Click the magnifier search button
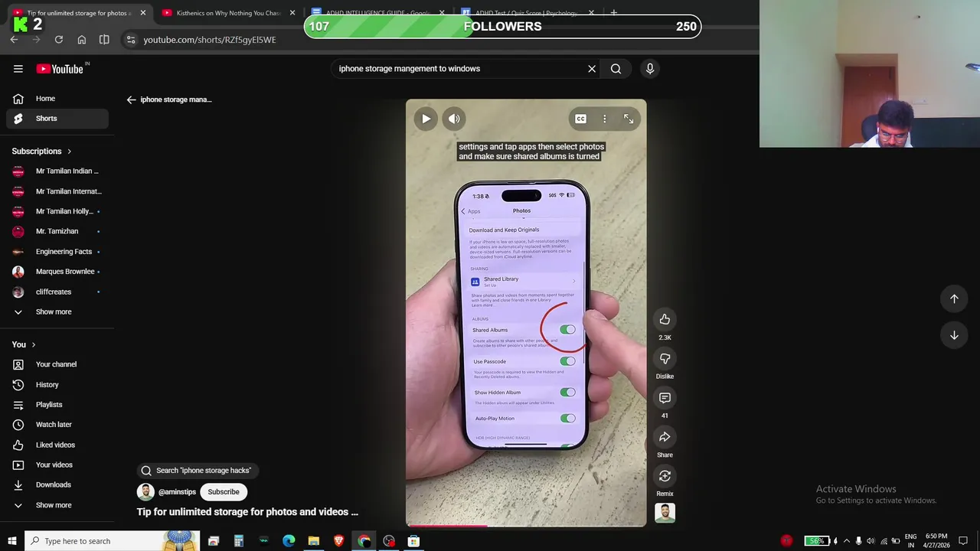Screen dimensions: 980x551 tap(616, 69)
